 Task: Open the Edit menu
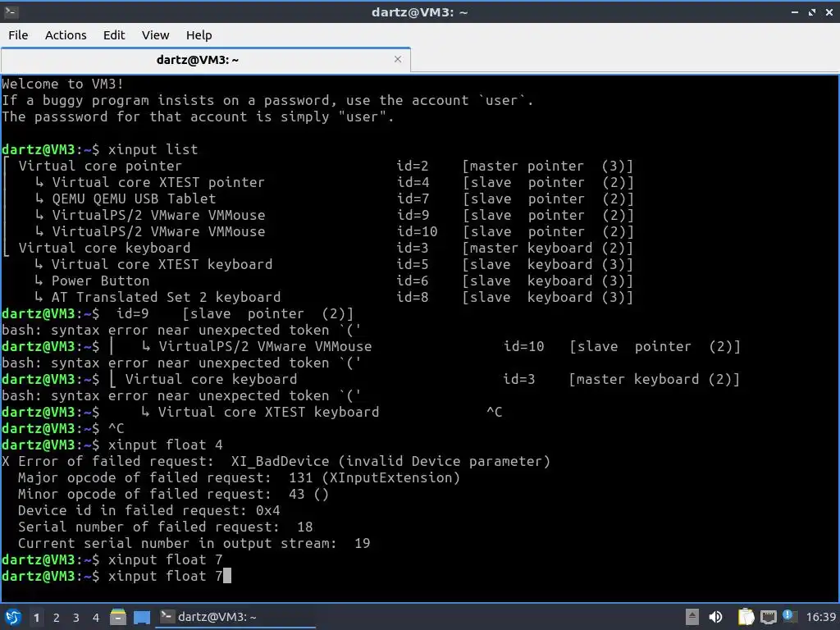(113, 35)
